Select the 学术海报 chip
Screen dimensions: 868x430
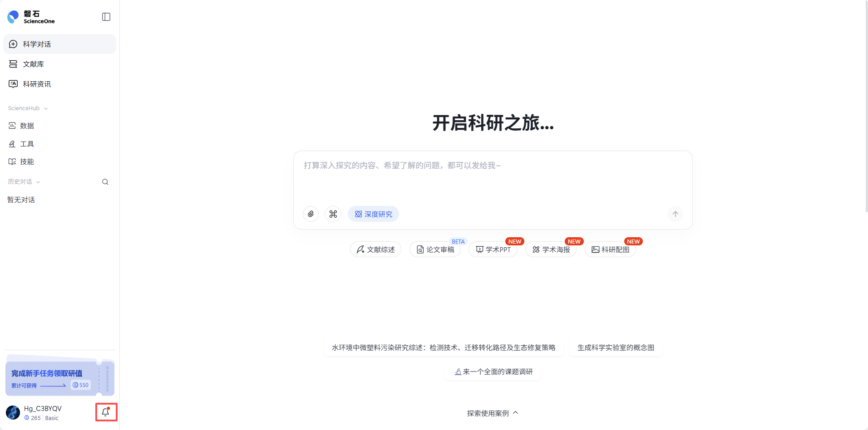click(551, 249)
